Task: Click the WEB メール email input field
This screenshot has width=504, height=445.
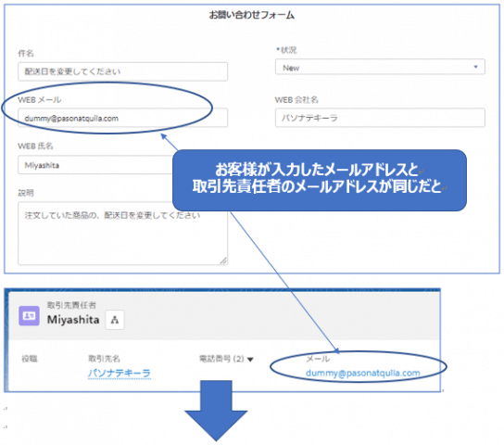Action: (x=123, y=118)
